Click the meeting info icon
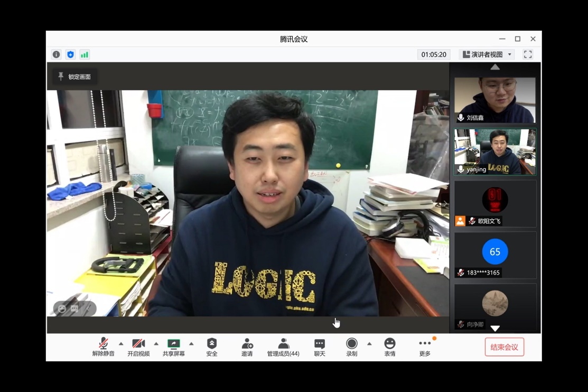Viewport: 588px width, 392px height. pos(57,54)
